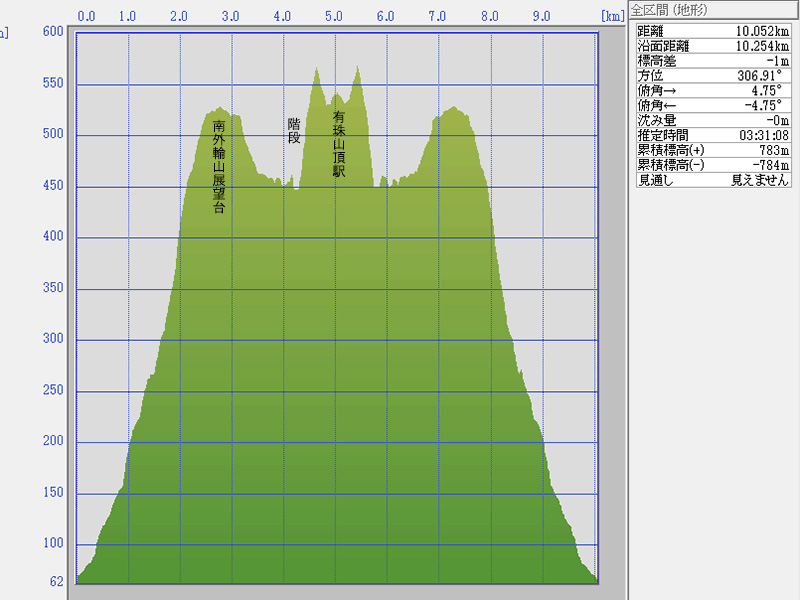The image size is (800, 600).
Task: Click the 600 label on elevation axis
Action: pyautogui.click(x=52, y=32)
